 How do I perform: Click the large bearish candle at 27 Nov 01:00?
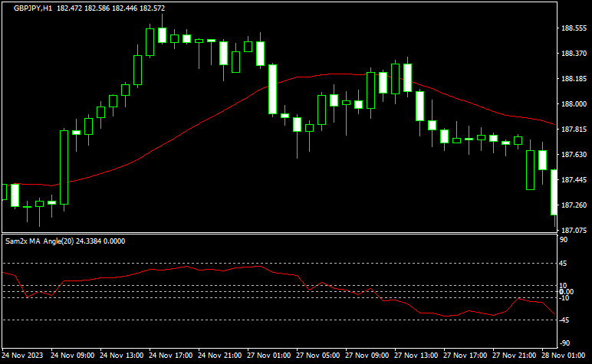(272, 90)
